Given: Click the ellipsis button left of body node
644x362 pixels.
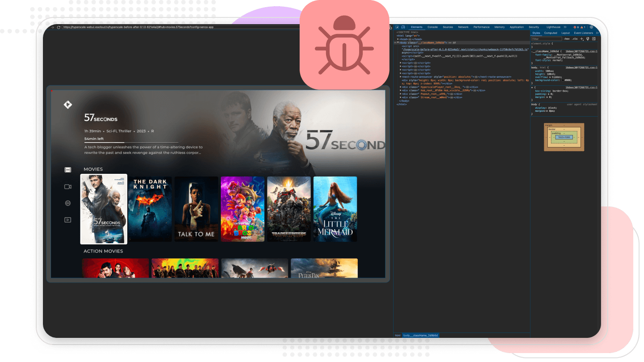Looking at the screenshot, I should coord(395,42).
